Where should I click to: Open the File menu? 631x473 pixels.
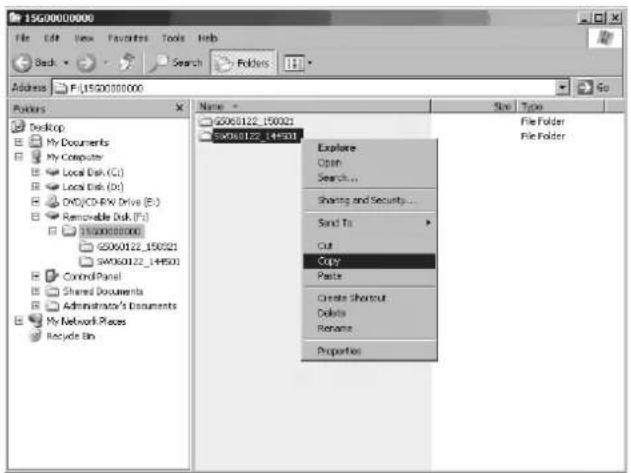(22, 38)
